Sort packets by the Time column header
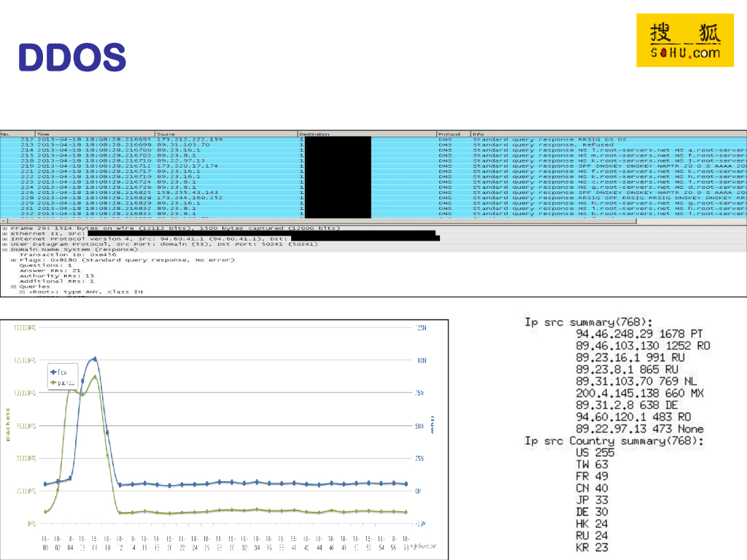This screenshot has height=560, width=747. click(x=93, y=134)
